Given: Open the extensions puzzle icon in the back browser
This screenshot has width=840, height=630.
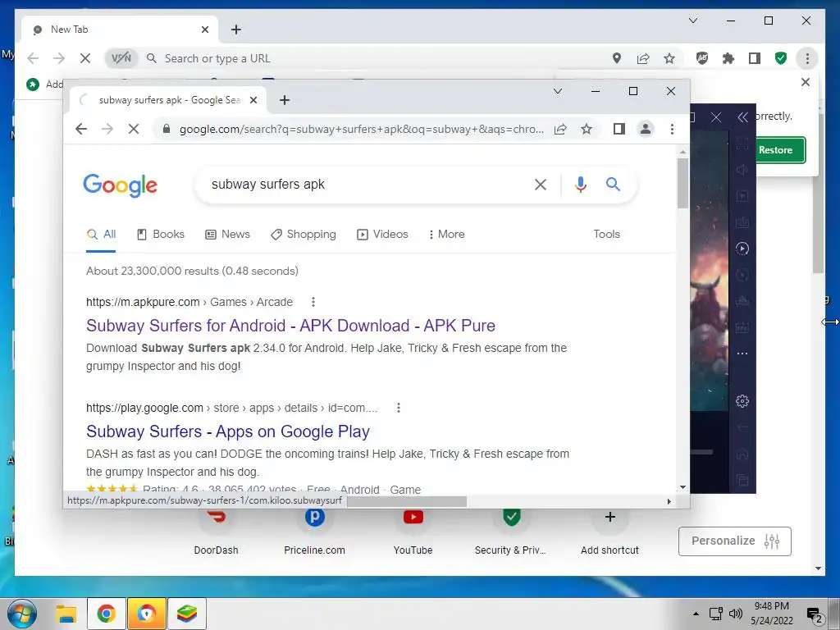Looking at the screenshot, I should pyautogui.click(x=728, y=58).
